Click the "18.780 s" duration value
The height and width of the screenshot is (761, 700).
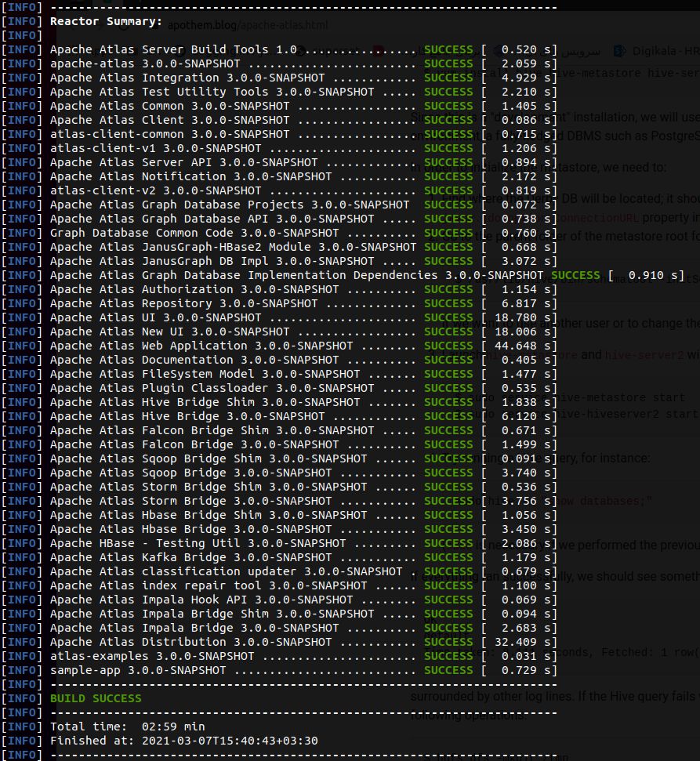(x=522, y=317)
